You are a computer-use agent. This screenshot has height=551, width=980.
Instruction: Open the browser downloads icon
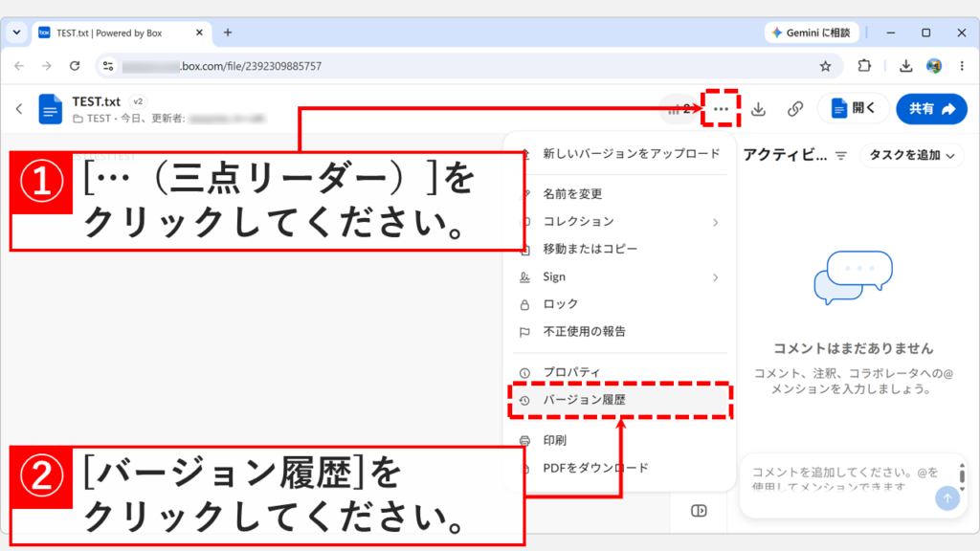pos(905,66)
